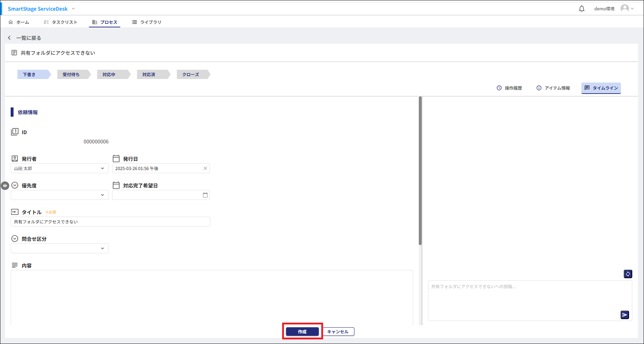Open the user avatar account menu
Image resolution: width=644 pixels, height=344 pixels.
pos(627,9)
